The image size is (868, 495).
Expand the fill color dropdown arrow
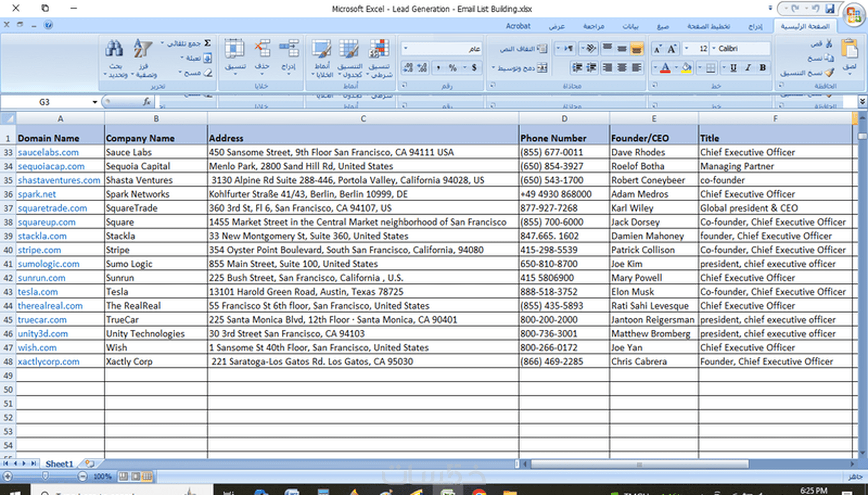tap(677, 67)
